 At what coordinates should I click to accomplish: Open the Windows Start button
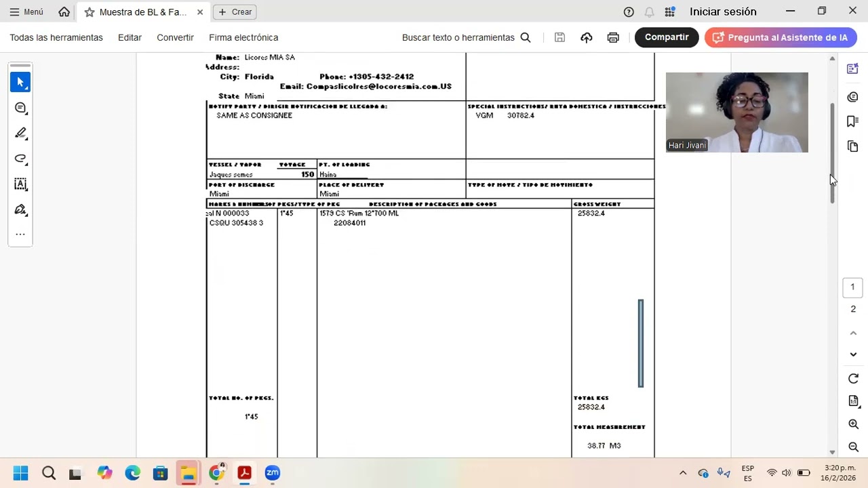(20, 473)
